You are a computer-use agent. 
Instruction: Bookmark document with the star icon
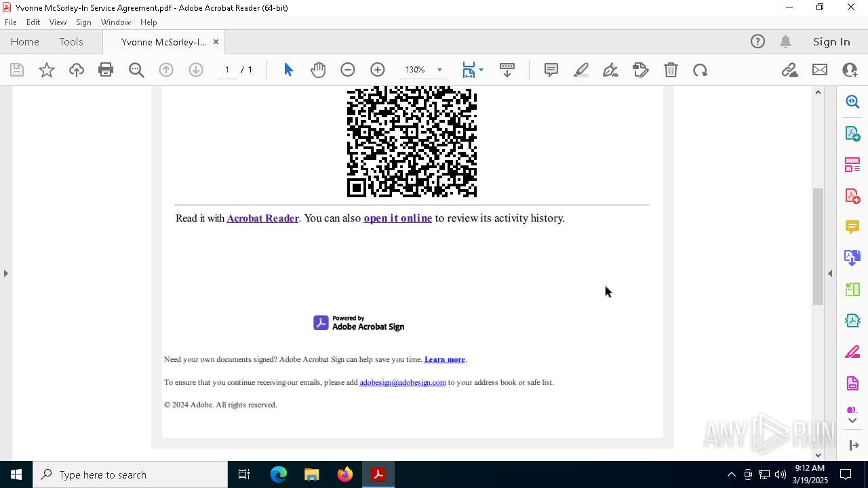point(47,70)
